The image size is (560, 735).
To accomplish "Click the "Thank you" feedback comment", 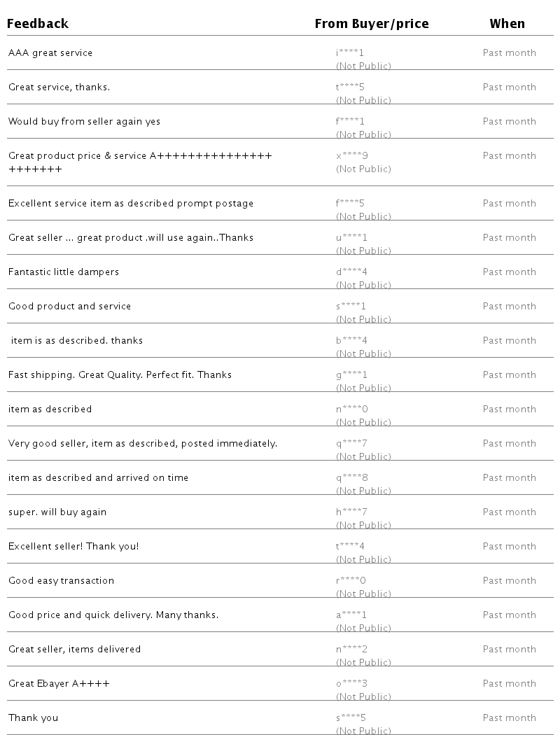I will (33, 718).
